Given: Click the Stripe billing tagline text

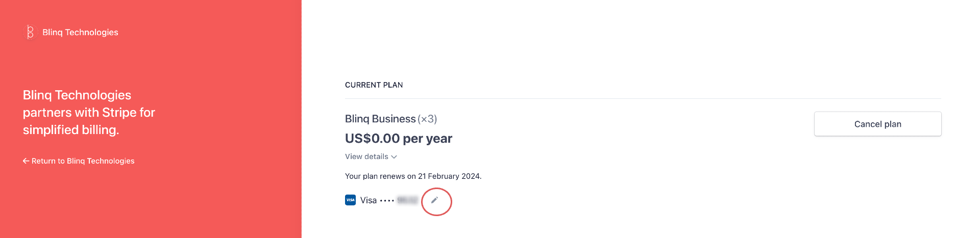Looking at the screenshot, I should (x=89, y=113).
